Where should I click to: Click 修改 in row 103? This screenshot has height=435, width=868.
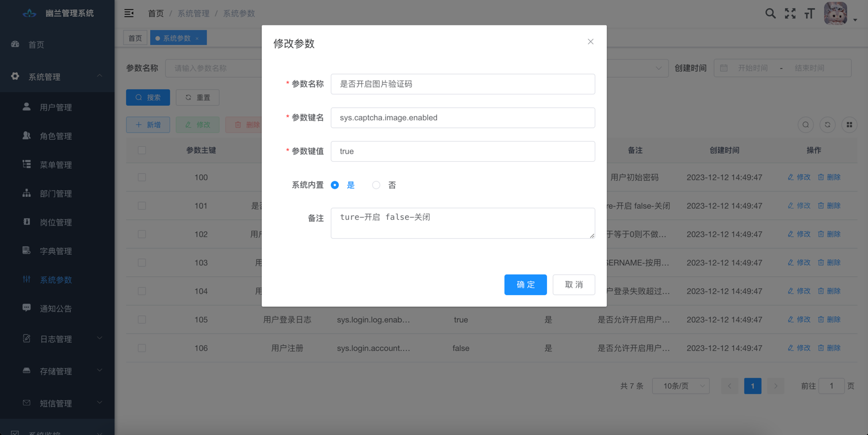click(x=799, y=262)
